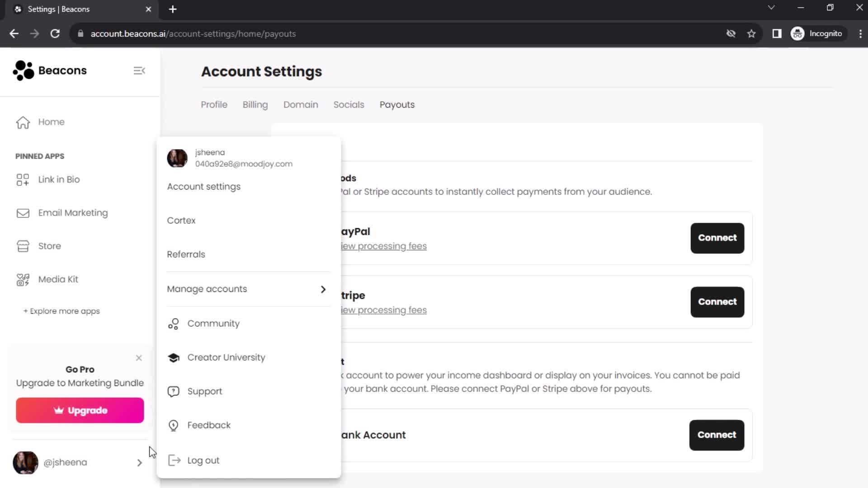Expand the Manage accounts submenu
Viewport: 868px width, 488px height.
coord(323,289)
